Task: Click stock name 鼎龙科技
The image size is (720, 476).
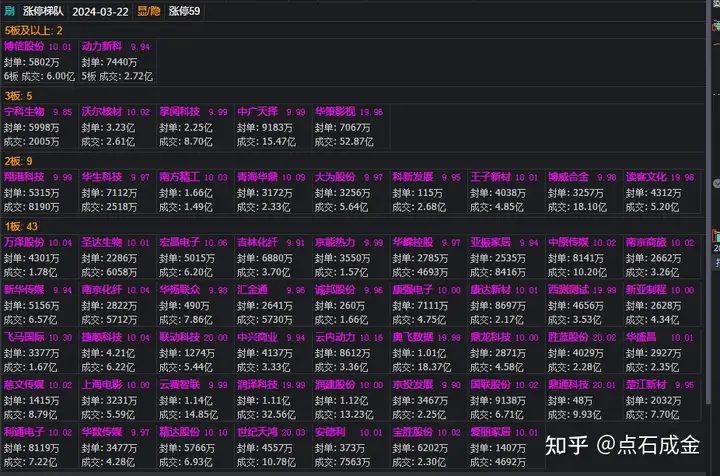Action: click(x=490, y=337)
